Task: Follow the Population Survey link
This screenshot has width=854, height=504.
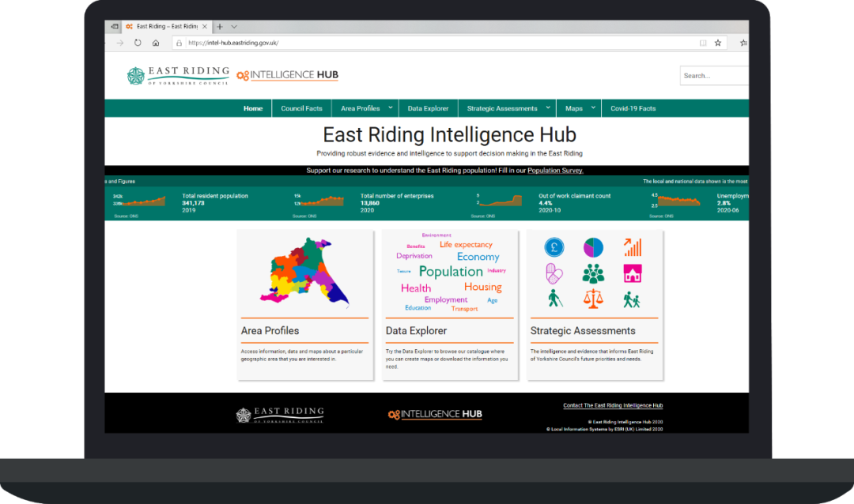Action: 555,171
